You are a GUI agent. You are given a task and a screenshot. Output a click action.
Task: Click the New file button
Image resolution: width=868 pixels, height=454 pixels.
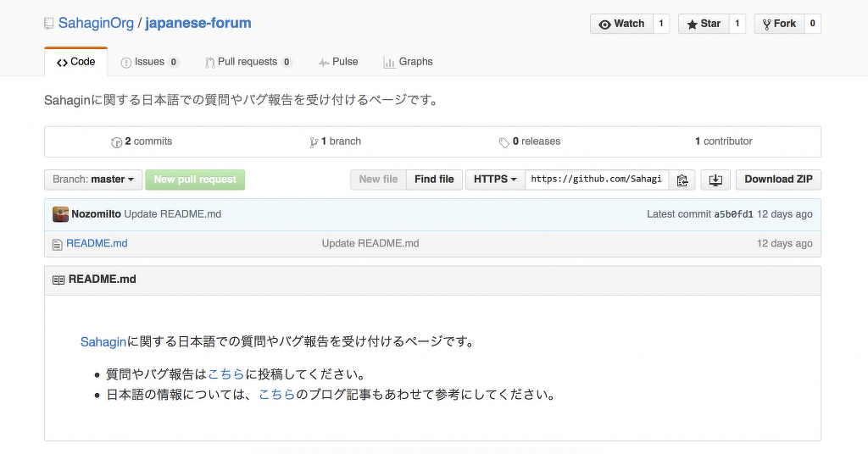pos(379,180)
